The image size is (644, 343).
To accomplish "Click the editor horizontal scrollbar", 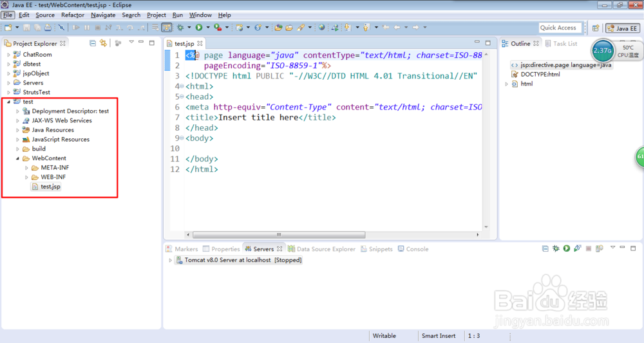I will tap(279, 235).
